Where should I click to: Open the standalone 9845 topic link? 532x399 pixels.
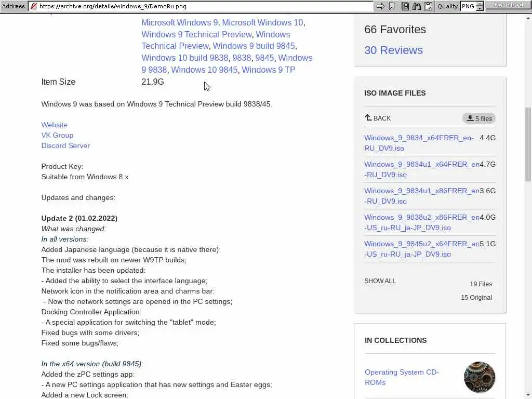point(264,58)
